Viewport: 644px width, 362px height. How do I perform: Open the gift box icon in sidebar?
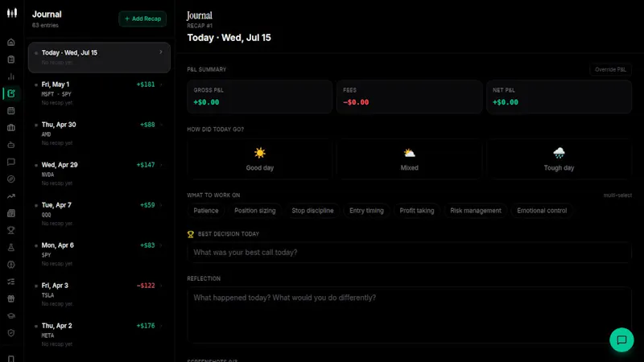pyautogui.click(x=11, y=298)
